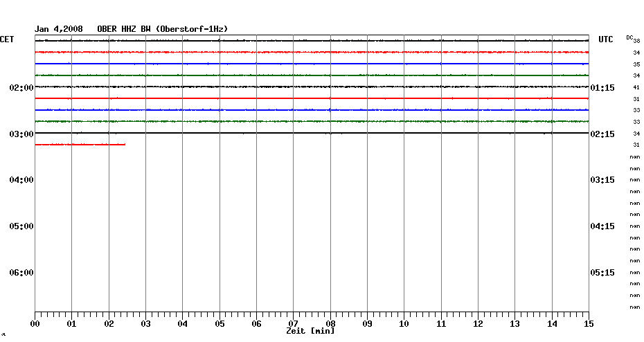Click the 'Zeit [min]' axis title

(310, 331)
